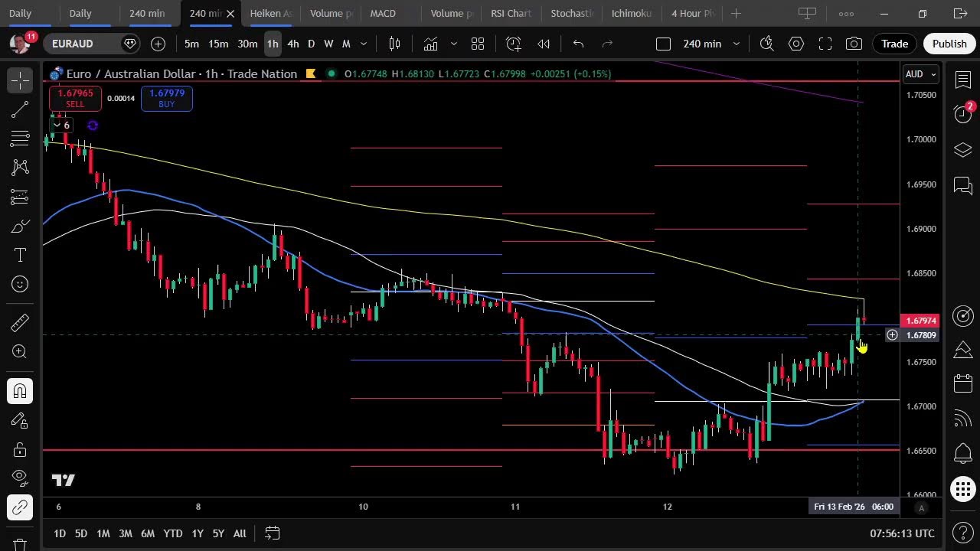Open the object tree layers panel

click(963, 149)
